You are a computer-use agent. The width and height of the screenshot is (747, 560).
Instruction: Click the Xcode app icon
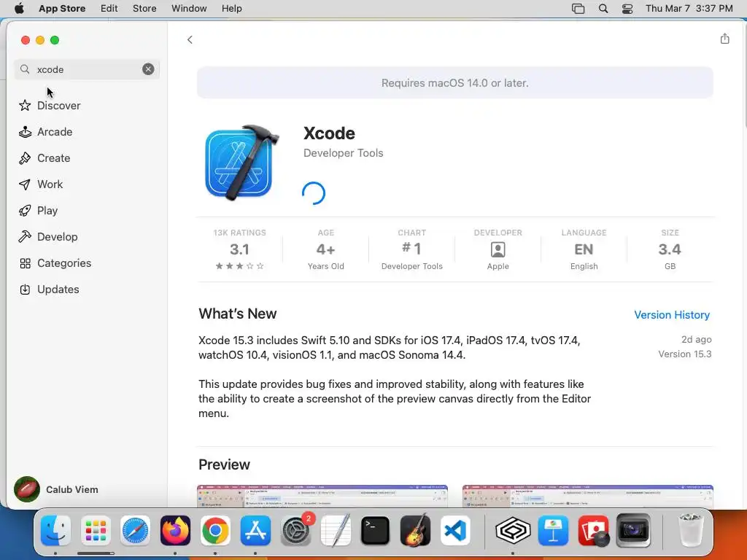(241, 163)
